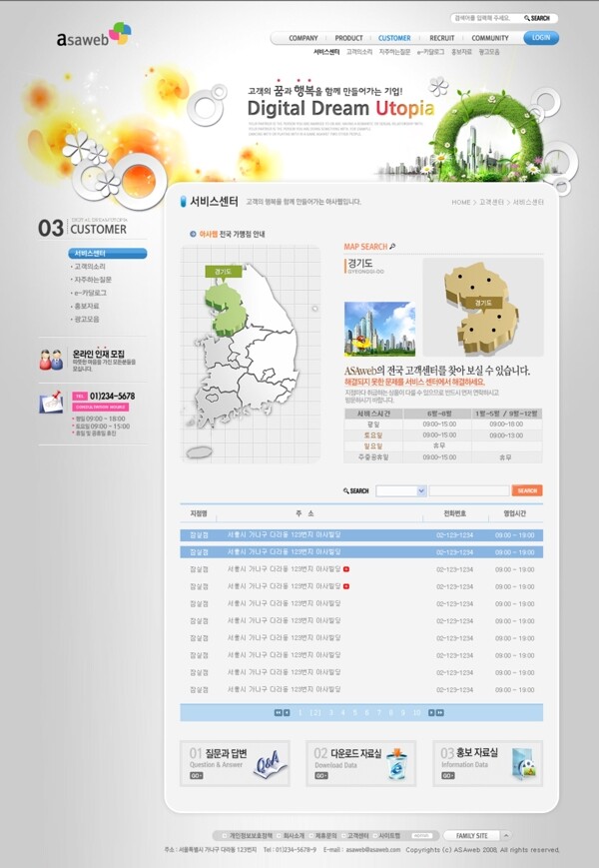Select 자주하는질문 in the left sidebar
599x868 pixels.
[x=92, y=280]
